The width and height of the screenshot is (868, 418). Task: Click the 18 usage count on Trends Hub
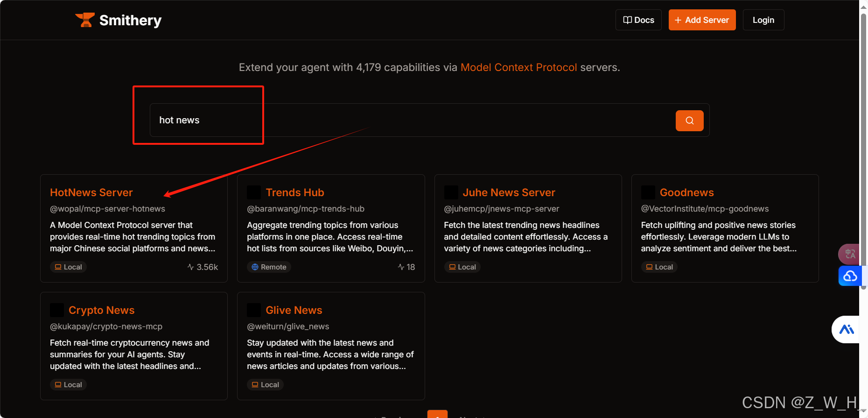click(x=406, y=267)
